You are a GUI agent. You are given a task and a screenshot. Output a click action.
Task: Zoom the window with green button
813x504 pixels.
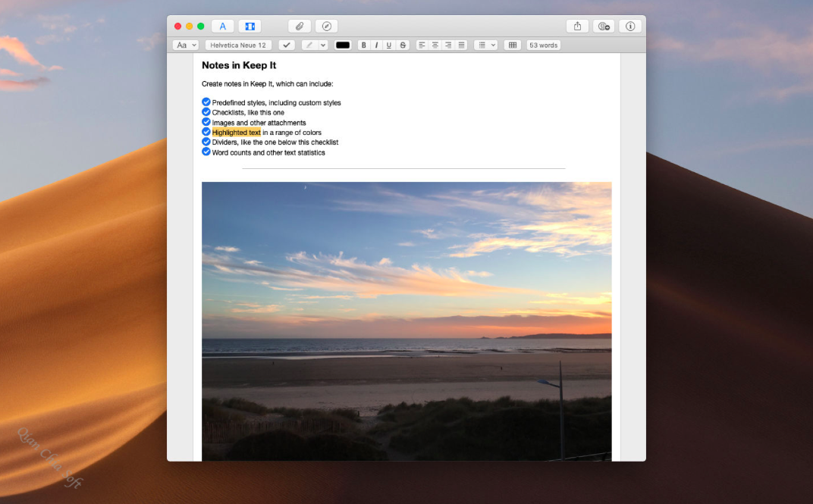click(201, 27)
